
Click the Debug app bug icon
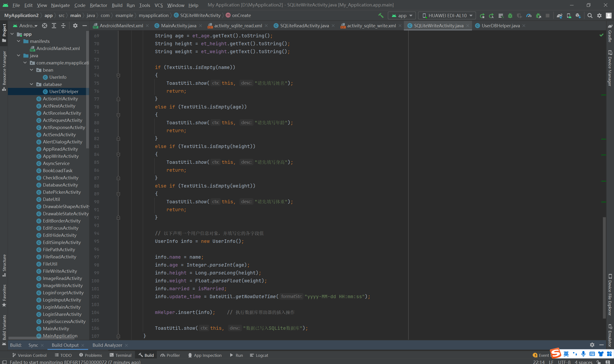pos(510,16)
